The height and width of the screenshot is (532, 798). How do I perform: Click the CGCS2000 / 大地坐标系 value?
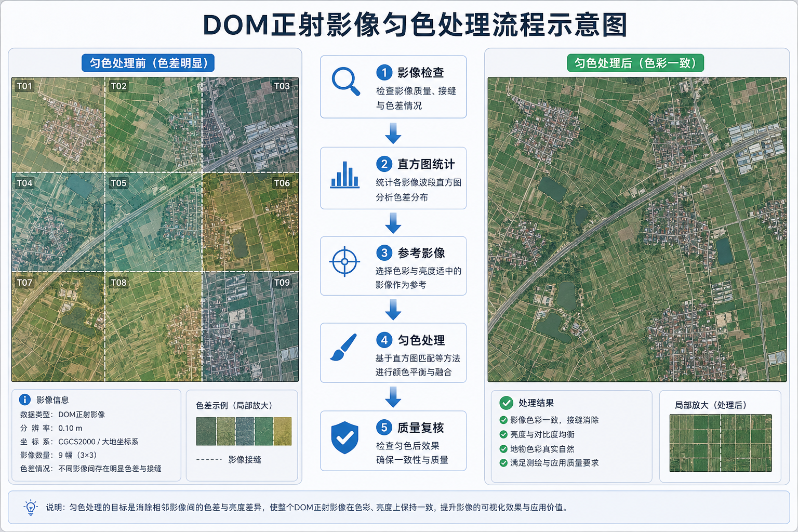(98, 442)
